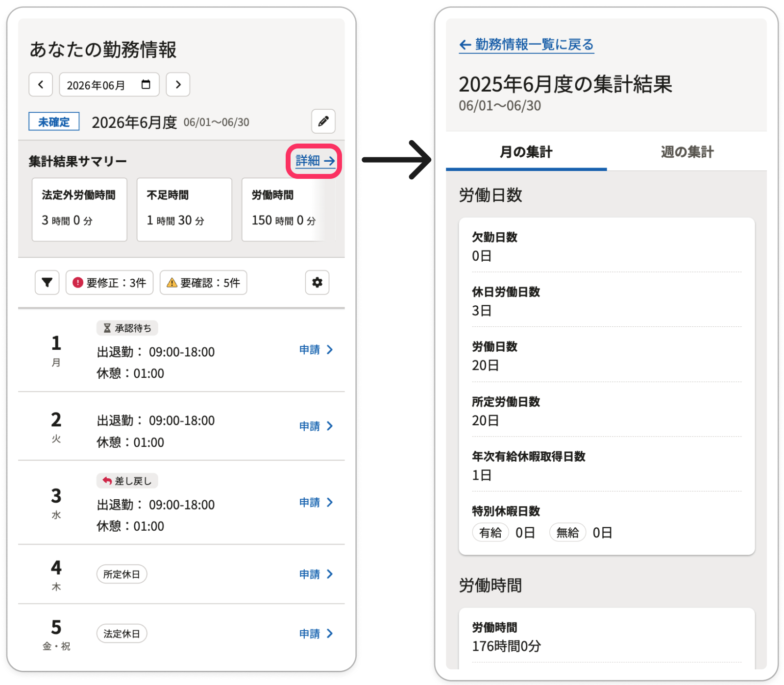This screenshot has height=685, width=784.
Task: Click 集計結果サマリー section heading
Action: (x=78, y=161)
